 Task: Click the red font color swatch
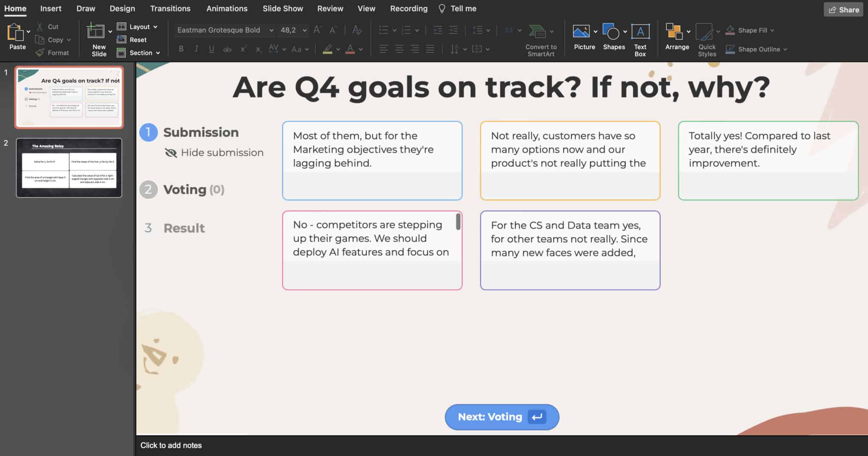(350, 50)
